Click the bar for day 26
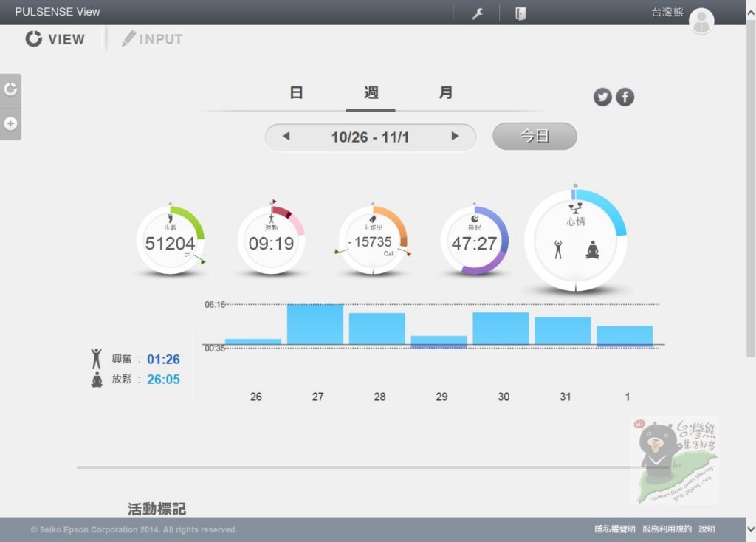The height and width of the screenshot is (542, 756). 253,341
